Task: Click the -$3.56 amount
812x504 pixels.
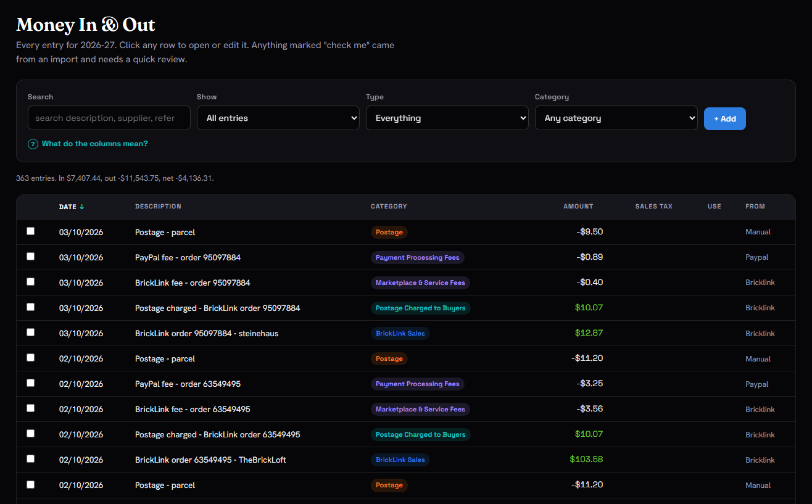Action: 590,408
